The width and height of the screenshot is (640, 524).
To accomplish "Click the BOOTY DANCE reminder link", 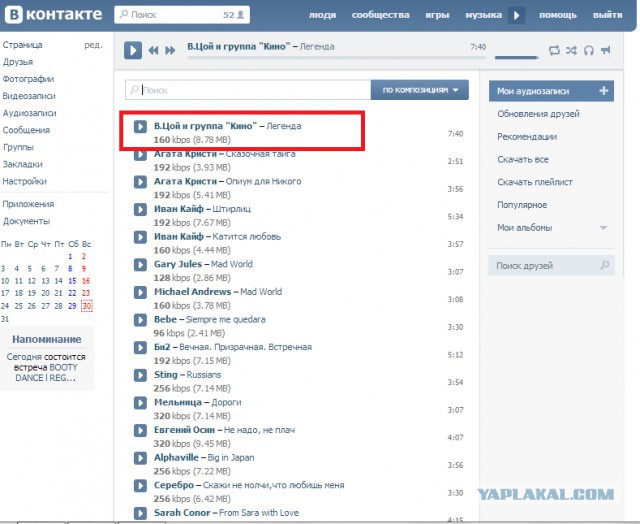I will point(45,373).
